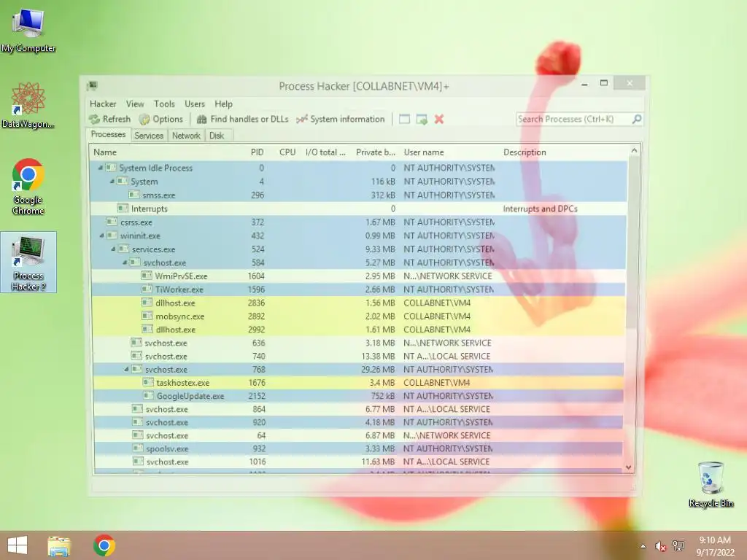The width and height of the screenshot is (747, 560).
Task: Switch to the Services tab
Action: tap(149, 136)
